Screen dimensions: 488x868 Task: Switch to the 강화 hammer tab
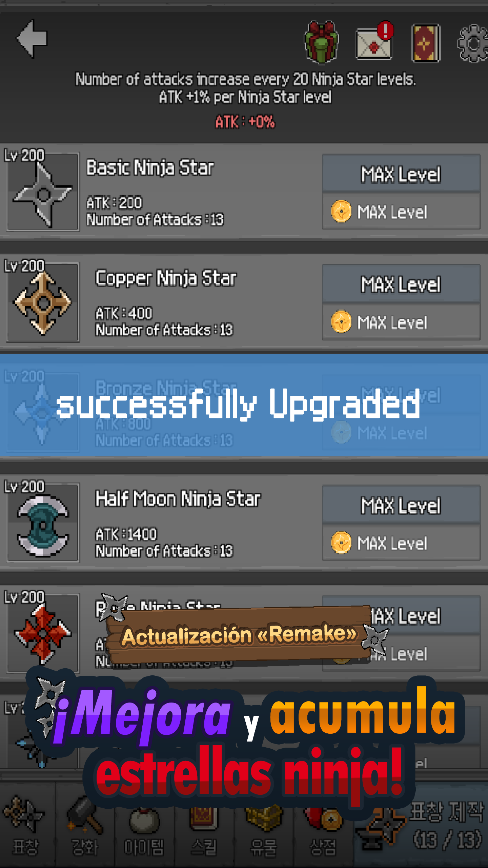(85, 827)
